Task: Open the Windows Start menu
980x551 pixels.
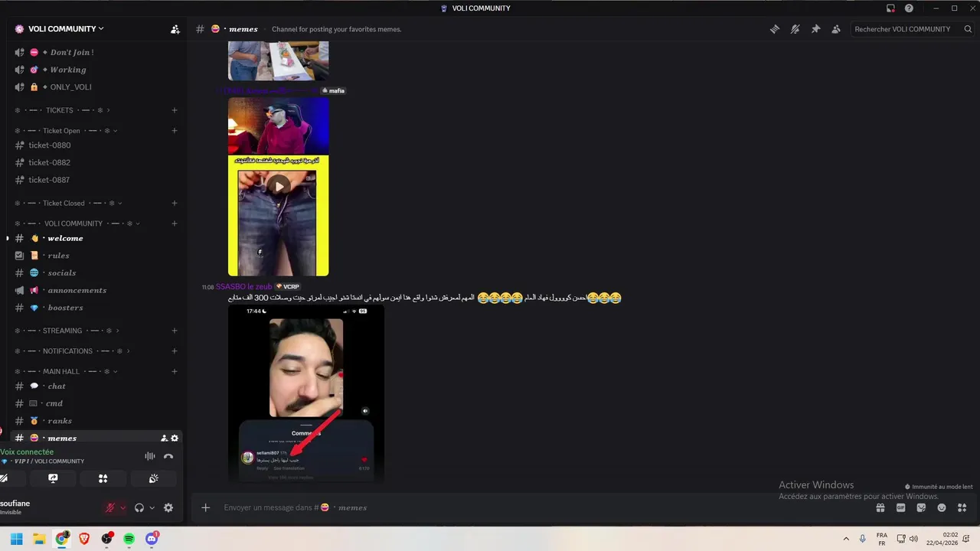Action: coord(16,539)
